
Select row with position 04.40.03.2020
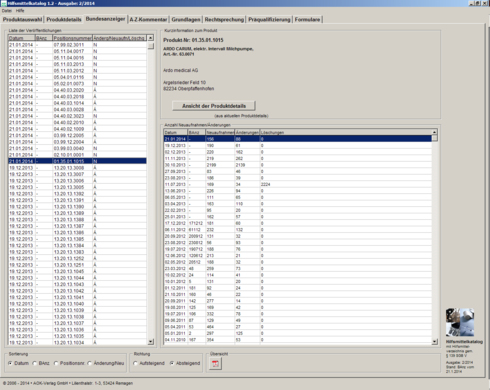(77, 90)
